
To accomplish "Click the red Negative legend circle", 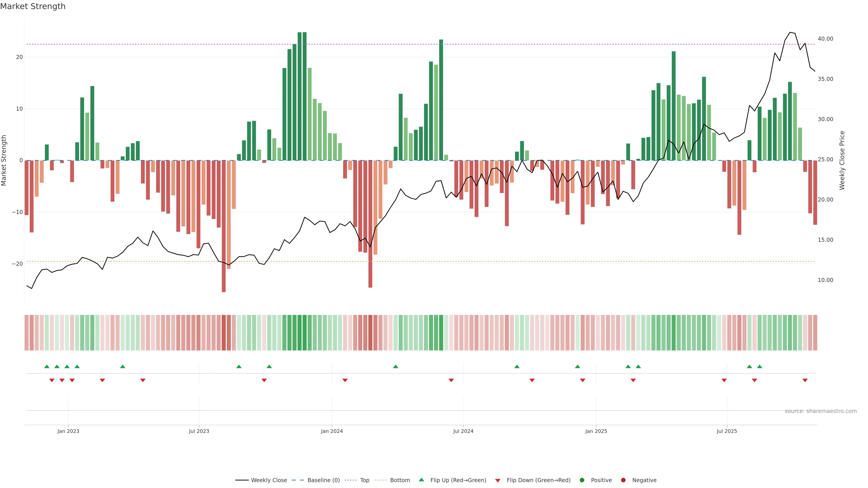I will pos(623,480).
